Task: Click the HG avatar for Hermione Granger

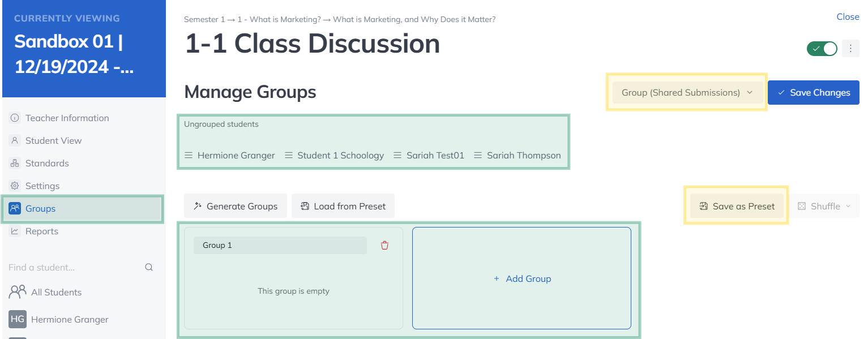Action: pos(18,319)
